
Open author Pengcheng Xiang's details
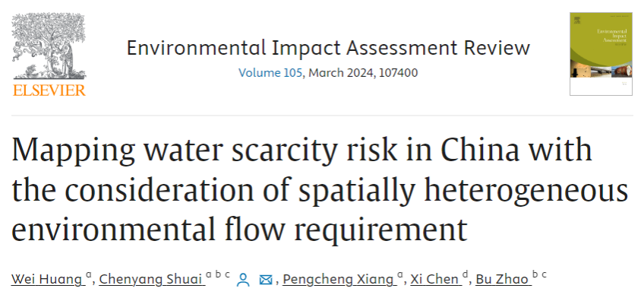pos(338,280)
